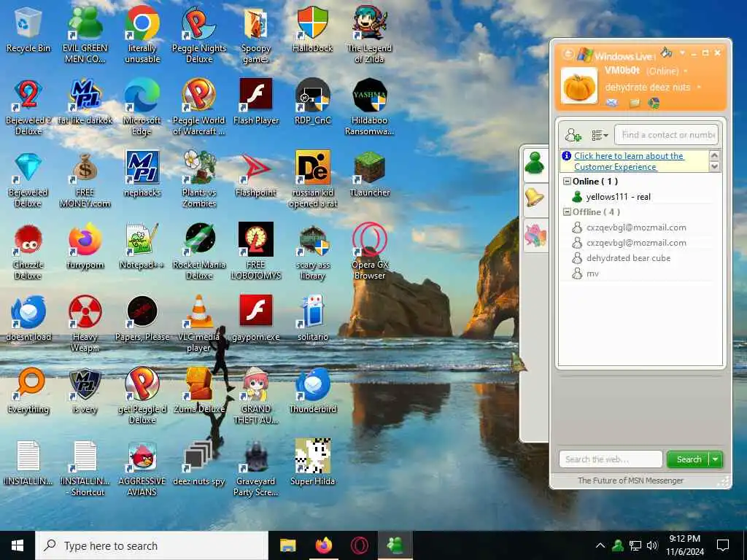Open Heavy Weap... radiation icon
The height and width of the screenshot is (560, 747).
point(85,323)
